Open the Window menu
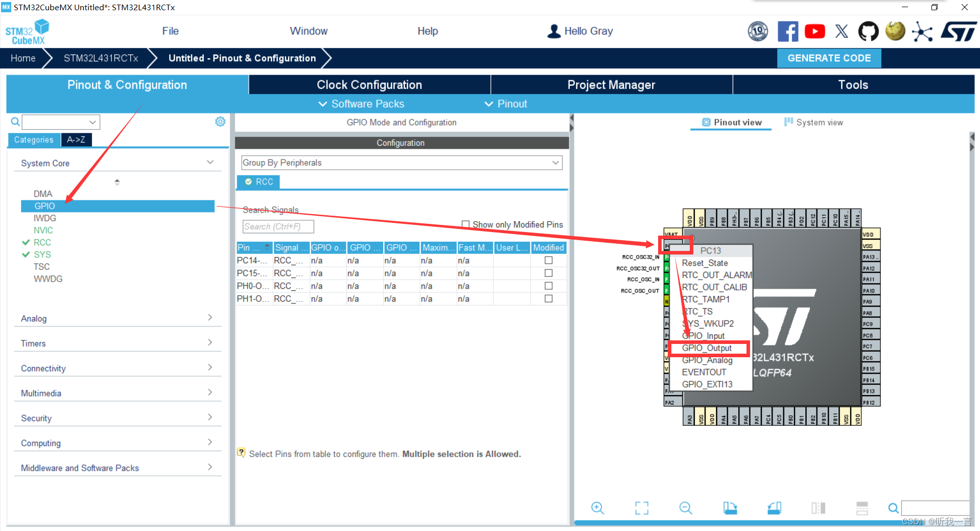The height and width of the screenshot is (531, 980). click(309, 31)
